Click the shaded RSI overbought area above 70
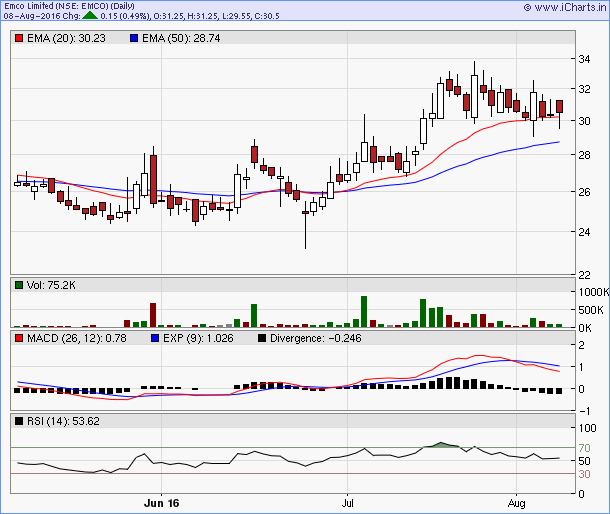Viewport: 610px width, 514px height. (x=441, y=445)
